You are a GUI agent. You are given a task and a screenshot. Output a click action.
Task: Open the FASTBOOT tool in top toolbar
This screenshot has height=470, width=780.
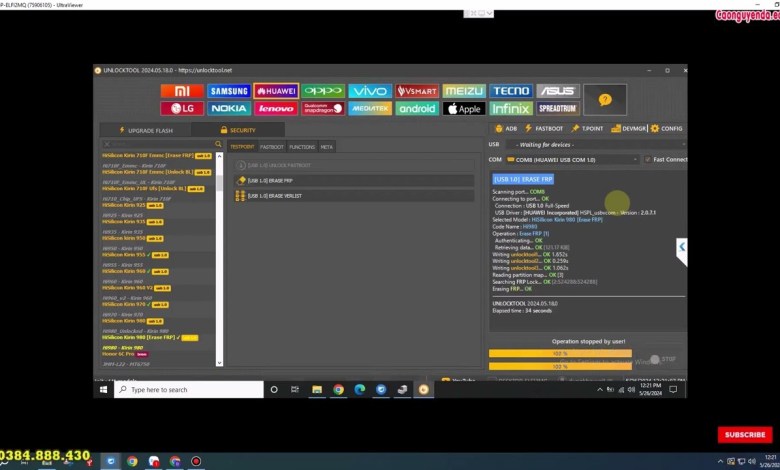[x=544, y=128]
